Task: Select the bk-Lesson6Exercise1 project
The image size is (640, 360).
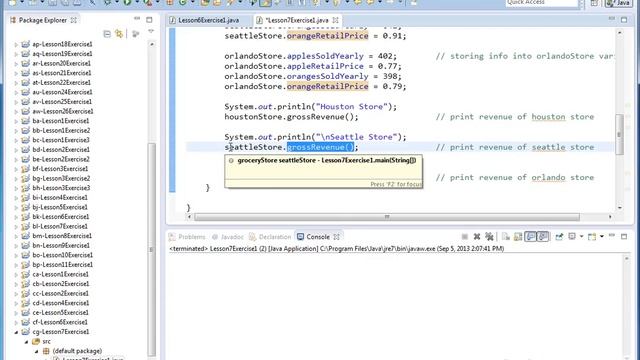Action: click(60, 217)
